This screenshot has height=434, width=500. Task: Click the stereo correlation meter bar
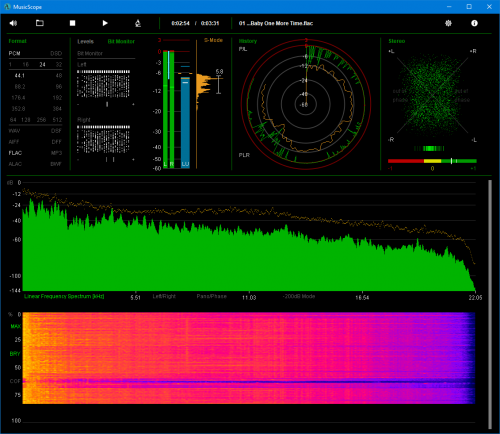tap(432, 161)
